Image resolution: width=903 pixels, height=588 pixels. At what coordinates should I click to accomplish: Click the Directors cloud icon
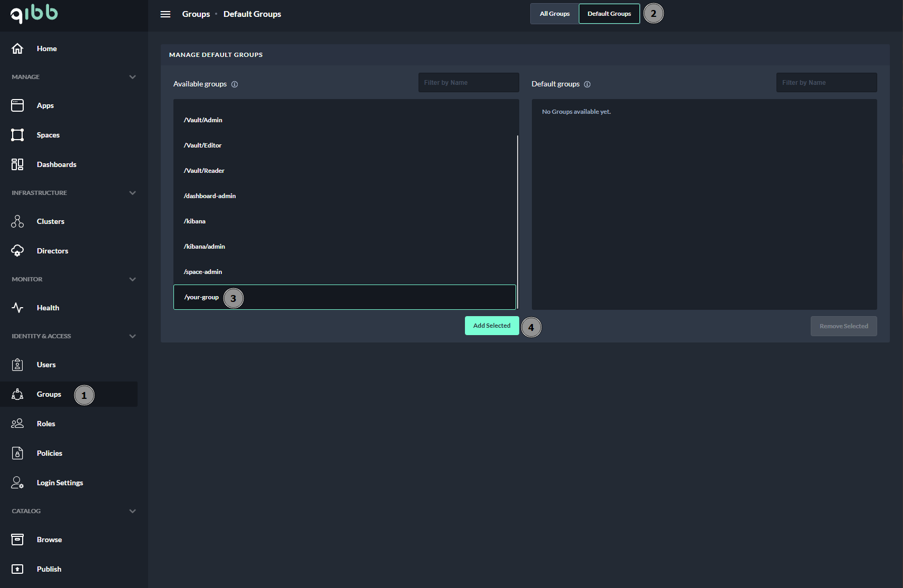17,251
